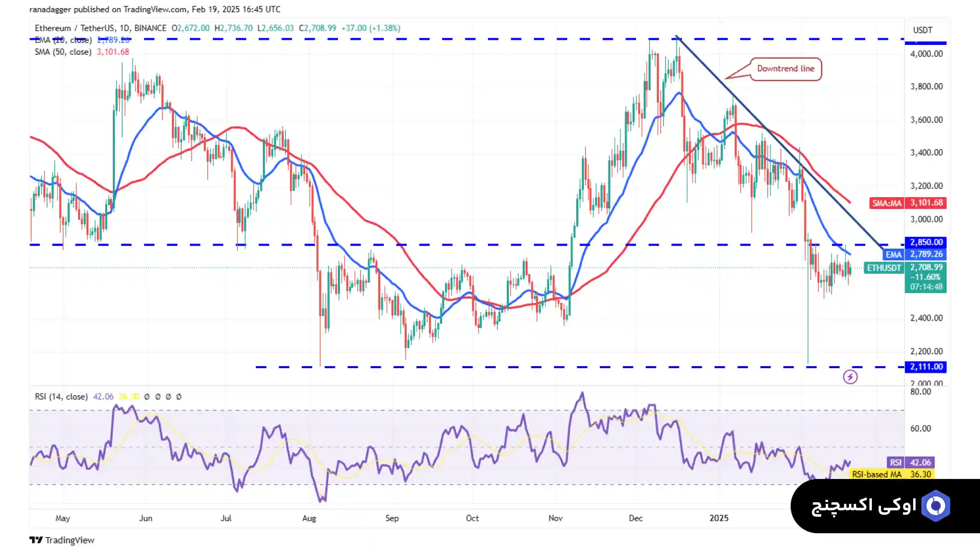Viewport: 980px width, 552px height.
Task: Click the countdown timer 07:14:48
Action: tap(926, 286)
